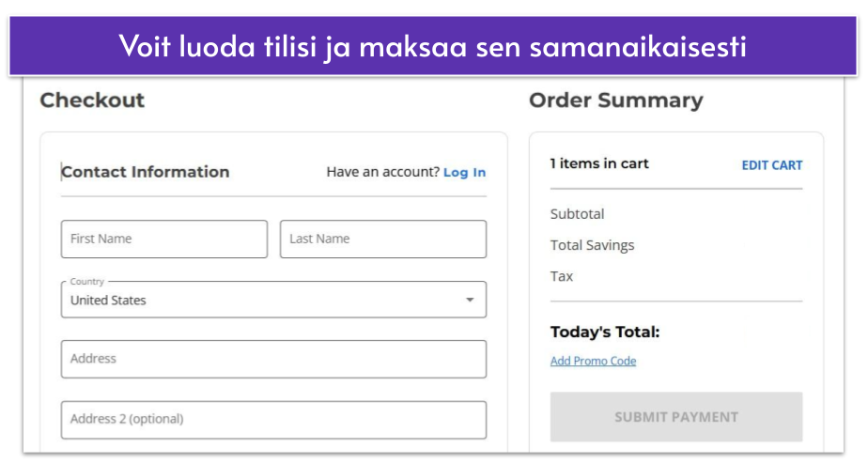Click the Contact Information section title

point(146,172)
